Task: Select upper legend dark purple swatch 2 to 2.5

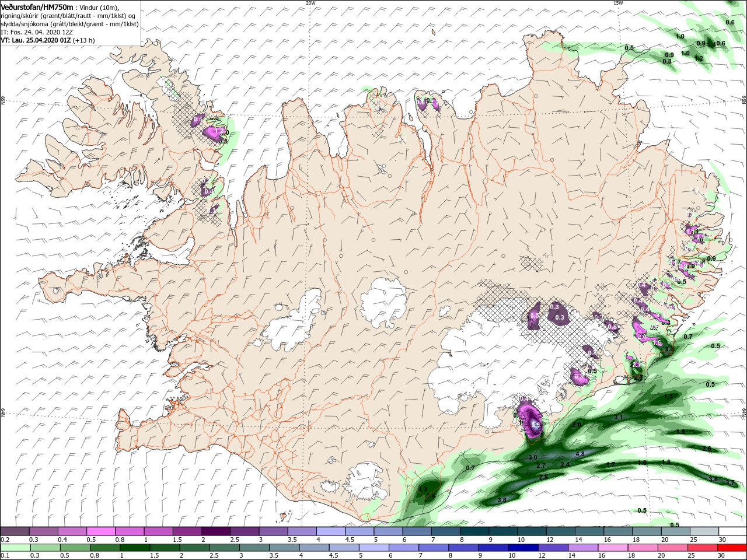Action: point(215,531)
